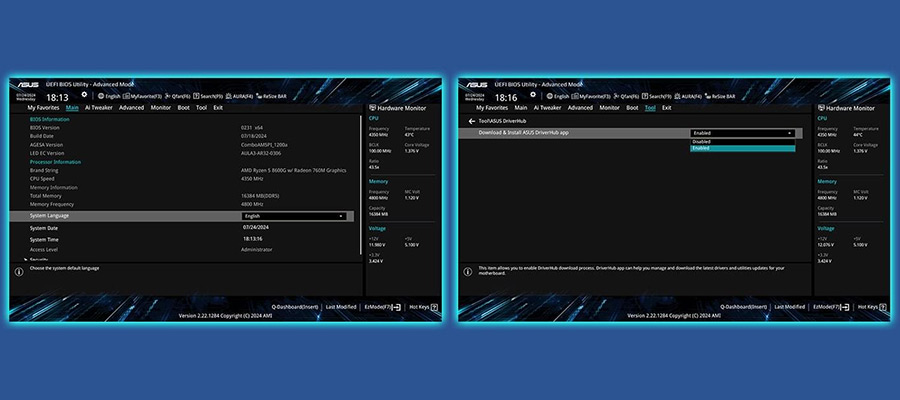This screenshot has height=400, width=900.
Task: Click info icon beside DriverHub description text
Action: [x=468, y=271]
